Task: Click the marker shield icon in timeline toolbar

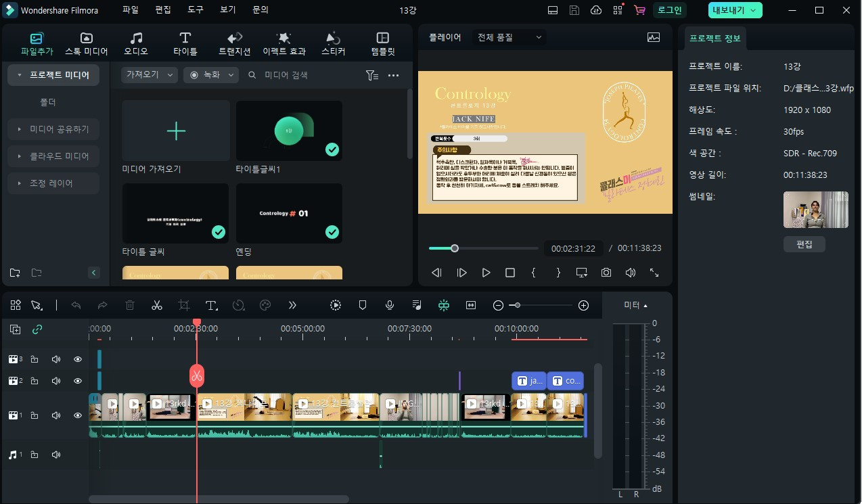Action: pyautogui.click(x=363, y=305)
